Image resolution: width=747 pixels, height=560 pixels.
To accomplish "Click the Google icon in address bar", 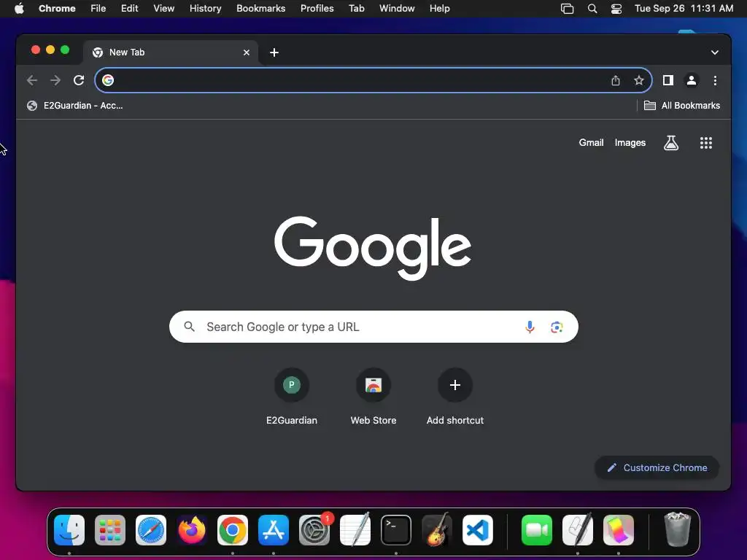I will (x=108, y=80).
